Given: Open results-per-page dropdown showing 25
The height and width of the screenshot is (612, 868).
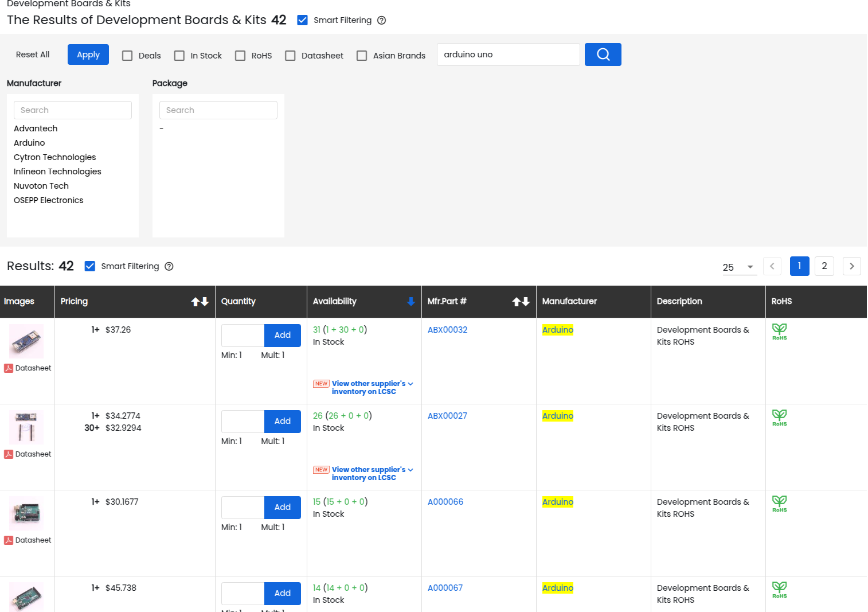Looking at the screenshot, I should (x=740, y=267).
